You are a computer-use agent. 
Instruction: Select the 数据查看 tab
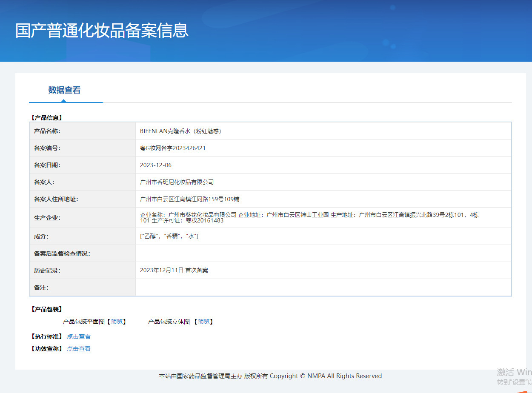pyautogui.click(x=64, y=90)
